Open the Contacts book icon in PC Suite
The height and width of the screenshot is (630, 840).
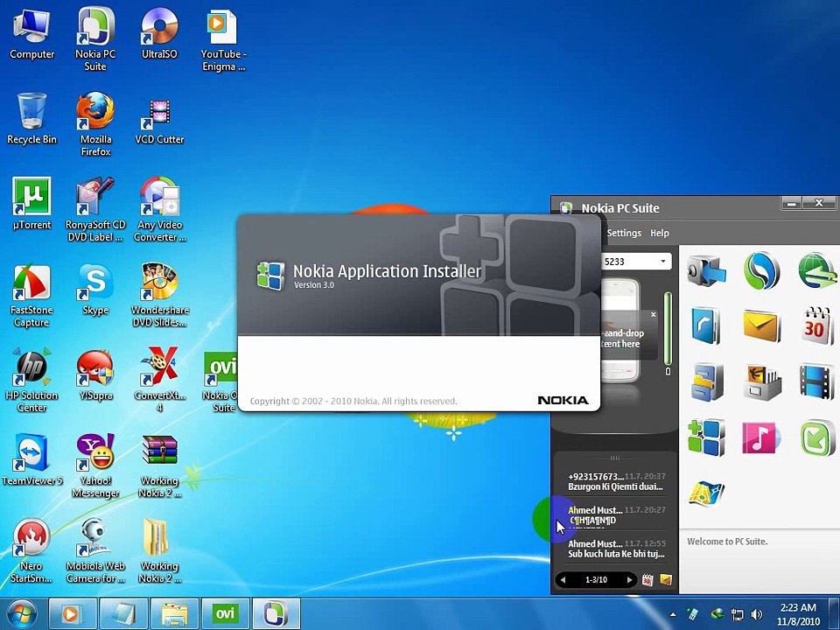coord(705,325)
